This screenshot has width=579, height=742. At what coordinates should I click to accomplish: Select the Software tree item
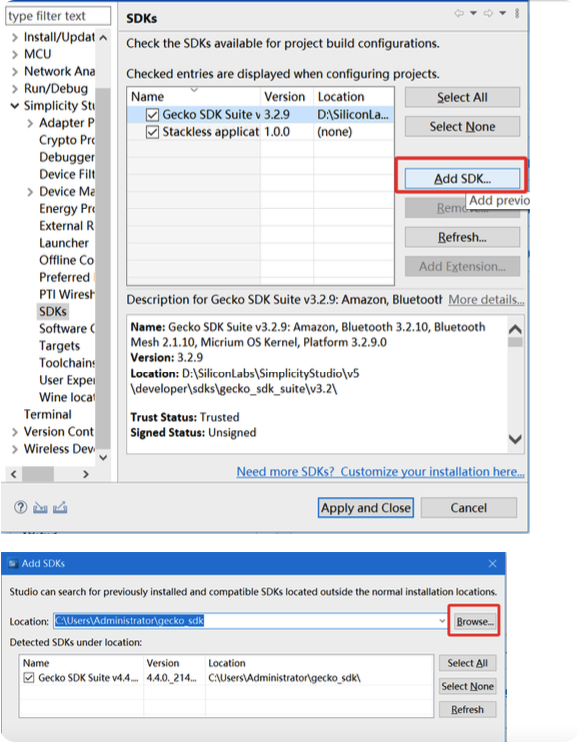(x=67, y=328)
